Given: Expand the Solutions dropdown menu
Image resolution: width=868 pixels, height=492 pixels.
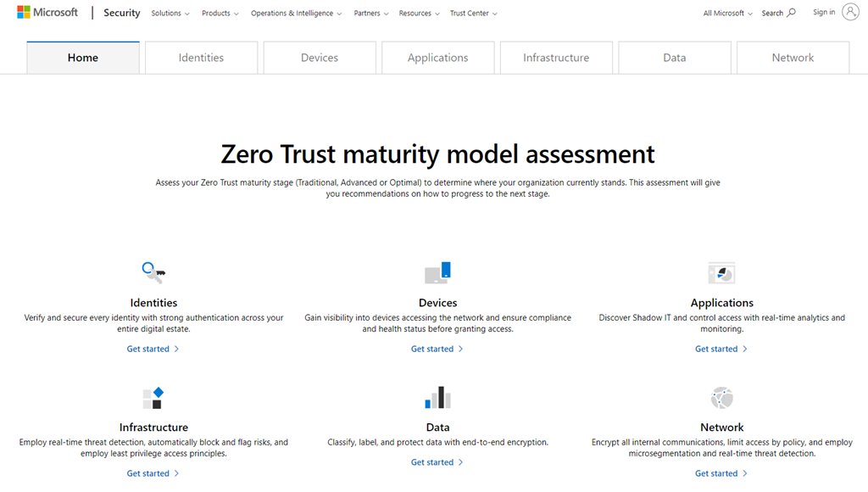Looking at the screenshot, I should pyautogui.click(x=170, y=14).
